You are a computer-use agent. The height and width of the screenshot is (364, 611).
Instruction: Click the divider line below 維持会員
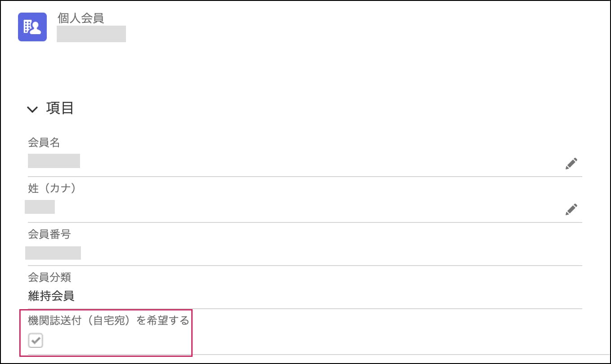coord(305,309)
